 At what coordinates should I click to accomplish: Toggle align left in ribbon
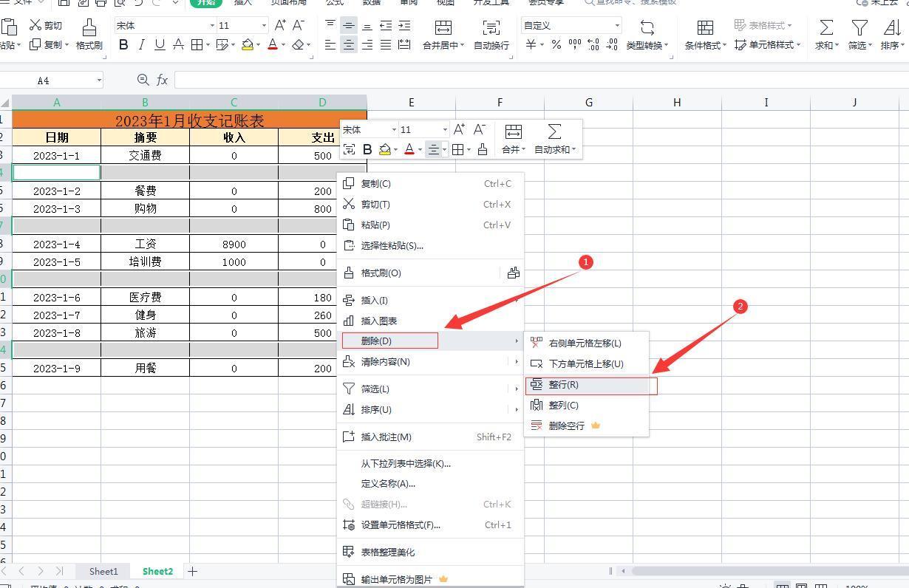pos(330,45)
